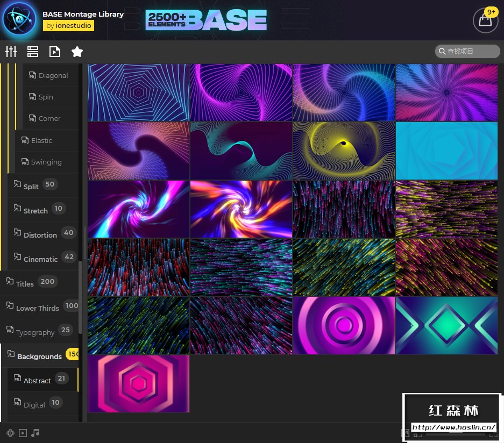Expand the Typography category with 25 items

40,331
